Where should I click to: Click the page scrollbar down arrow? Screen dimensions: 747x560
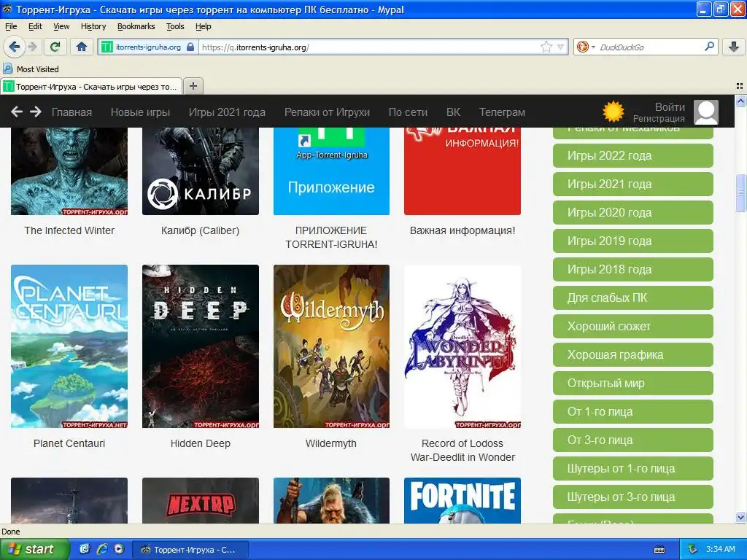[740, 517]
